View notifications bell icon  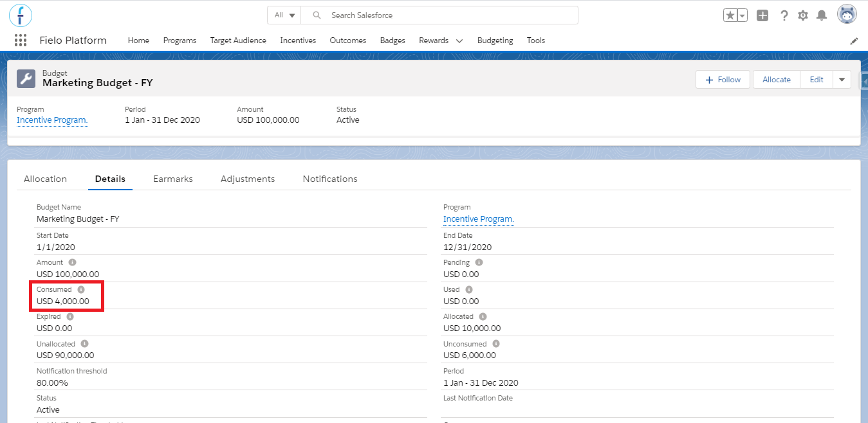point(822,15)
